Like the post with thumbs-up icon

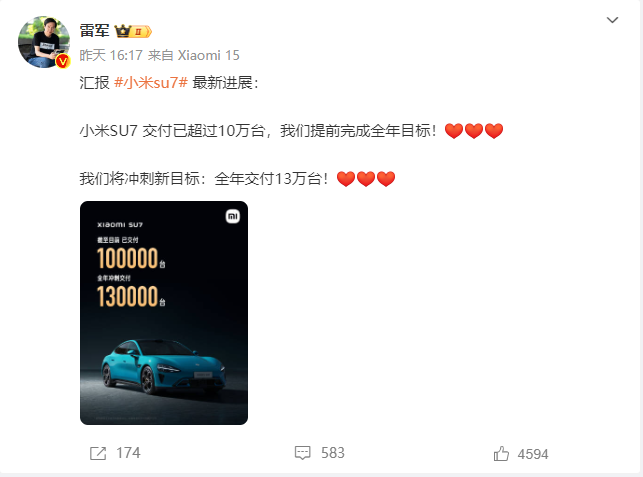[501, 454]
